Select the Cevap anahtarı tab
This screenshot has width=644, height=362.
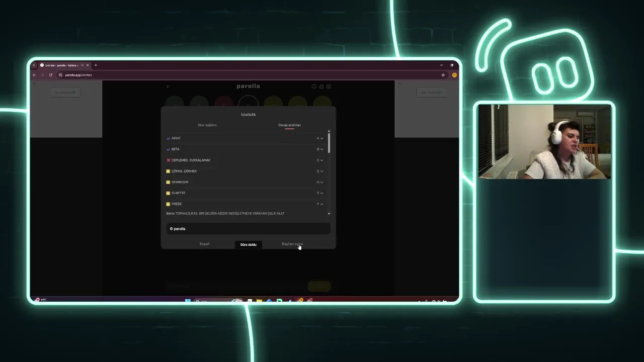point(289,125)
